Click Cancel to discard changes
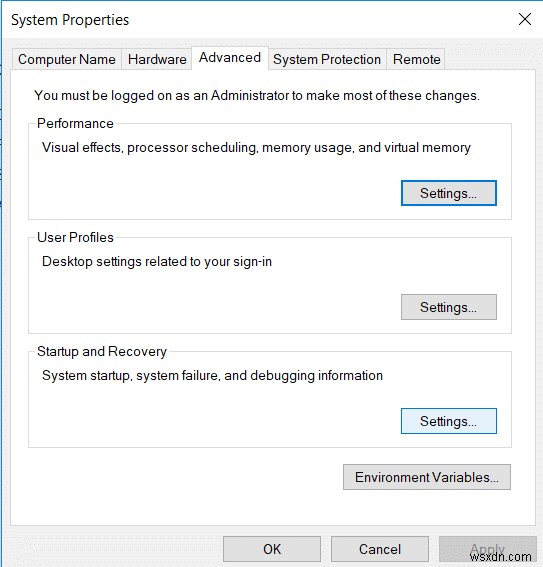The image size is (543, 567). pyautogui.click(x=380, y=549)
